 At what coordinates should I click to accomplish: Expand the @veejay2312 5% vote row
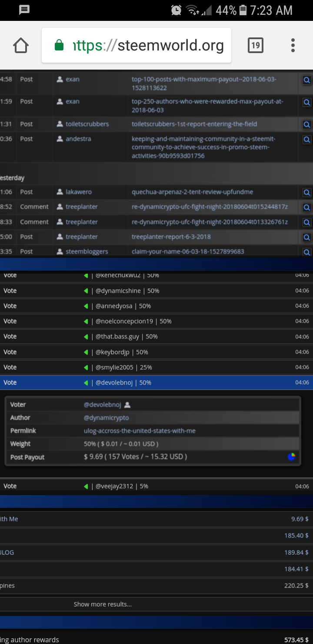pos(156,486)
